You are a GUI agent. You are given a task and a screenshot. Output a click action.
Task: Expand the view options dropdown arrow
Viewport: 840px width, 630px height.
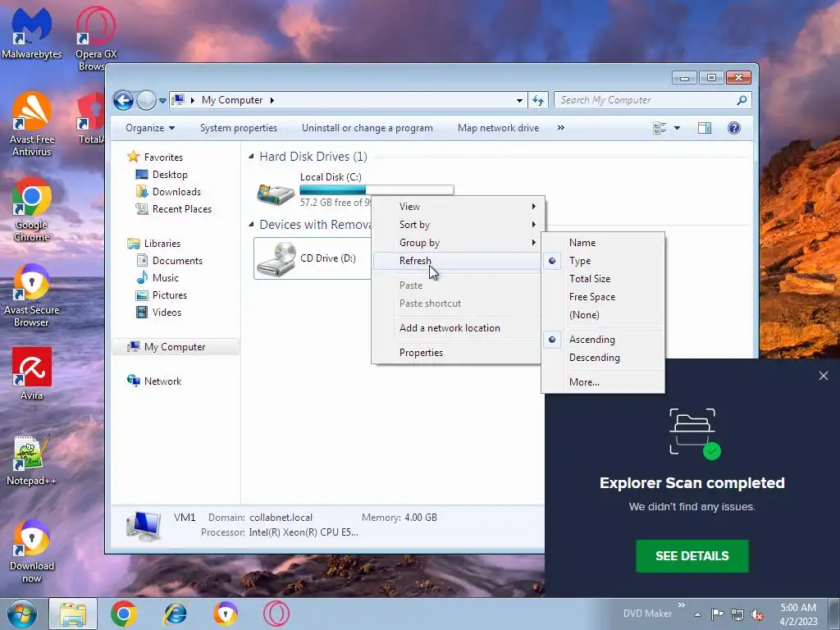click(677, 128)
